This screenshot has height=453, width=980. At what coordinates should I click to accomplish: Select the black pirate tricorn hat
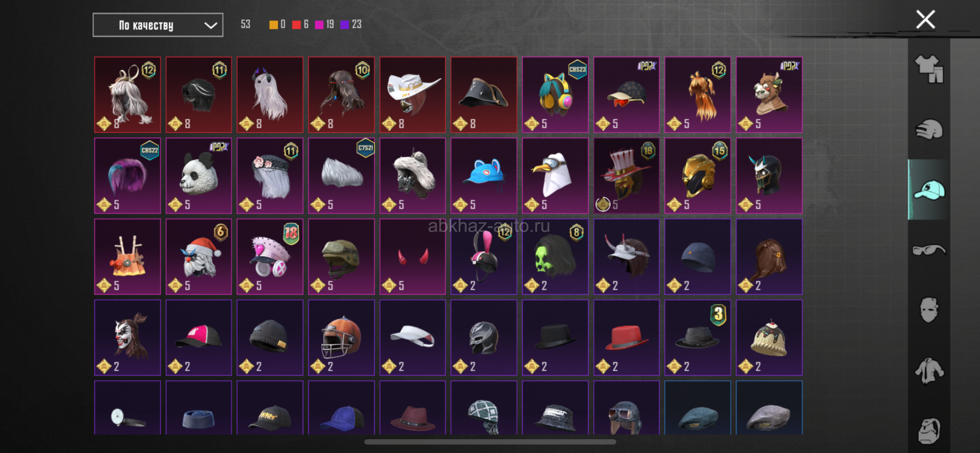point(484,95)
